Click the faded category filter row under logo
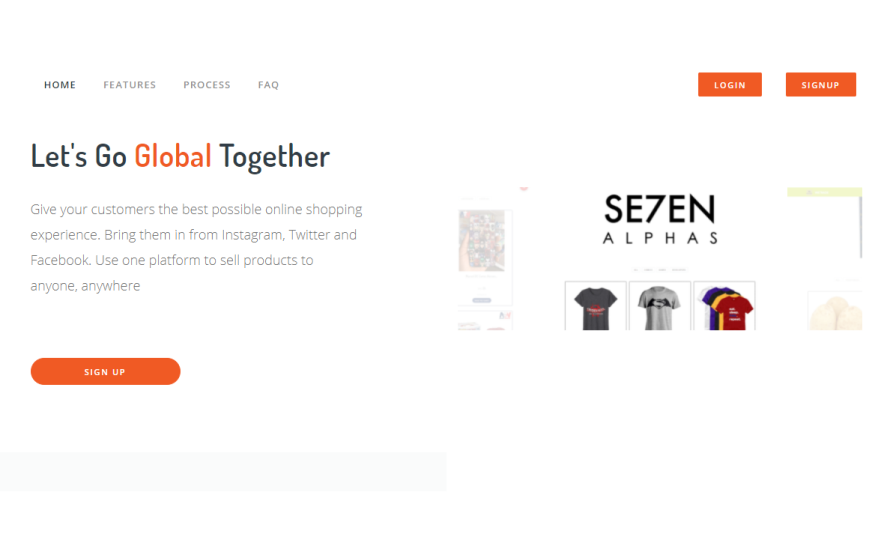Screen dimensions: 890x560 (x=660, y=270)
